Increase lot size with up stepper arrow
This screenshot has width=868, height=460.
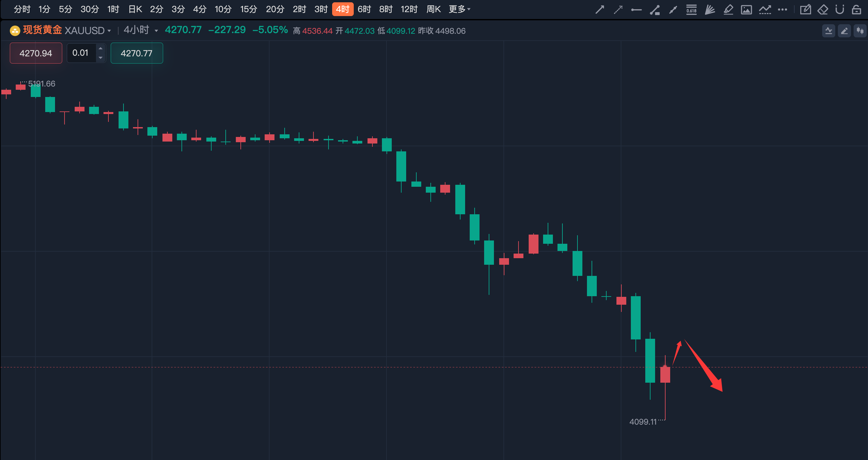pos(101,48)
